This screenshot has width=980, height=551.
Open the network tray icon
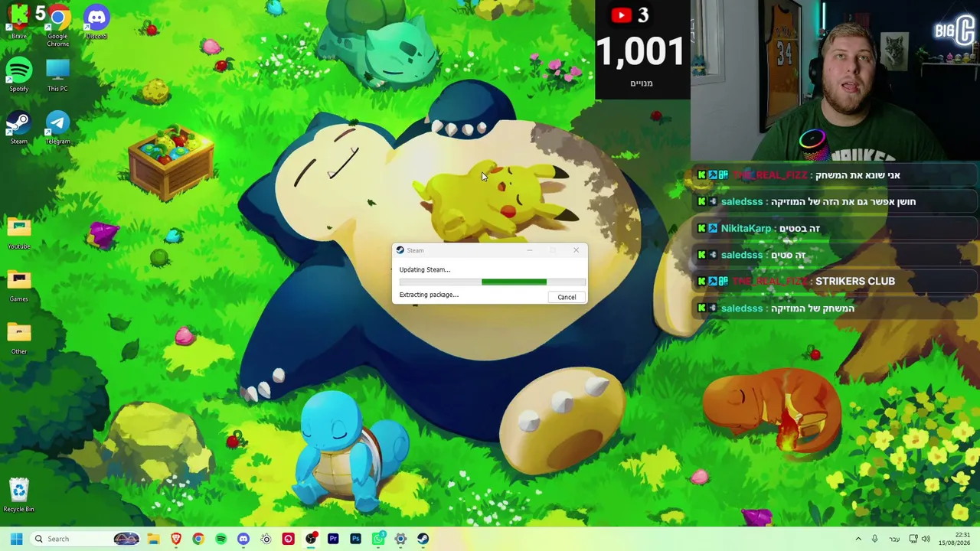913,539
